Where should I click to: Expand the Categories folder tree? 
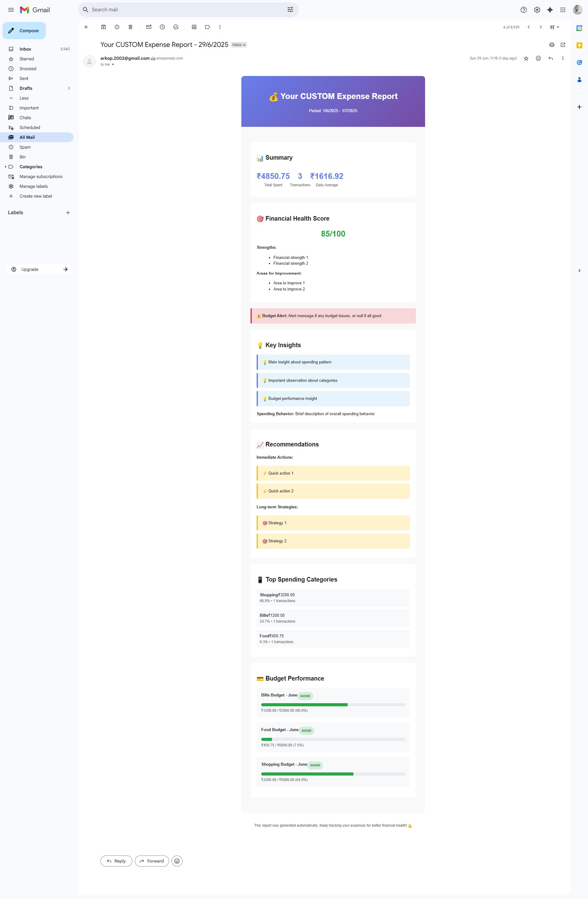[x=5, y=167]
